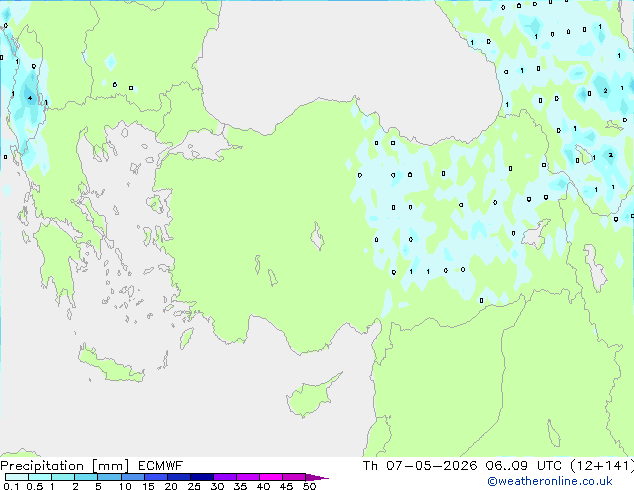Click the legend tick label '15'
Viewport: 634px width, 490px height.
(148, 486)
